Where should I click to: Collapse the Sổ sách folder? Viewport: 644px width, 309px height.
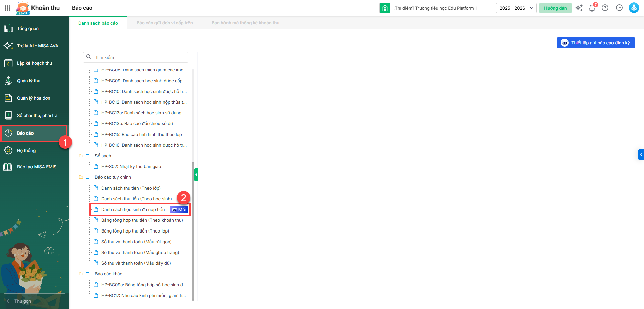point(88,156)
